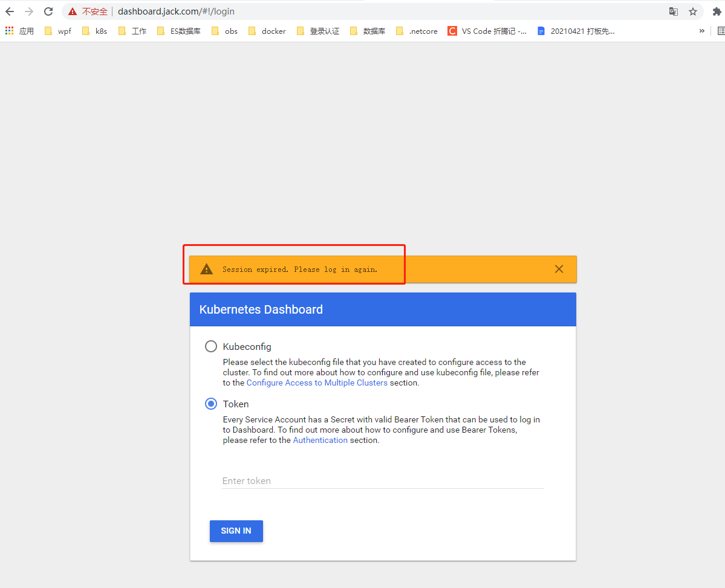Open the ES数据库 bookmark folder
Screen dimensions: 725x588
[x=178, y=31]
